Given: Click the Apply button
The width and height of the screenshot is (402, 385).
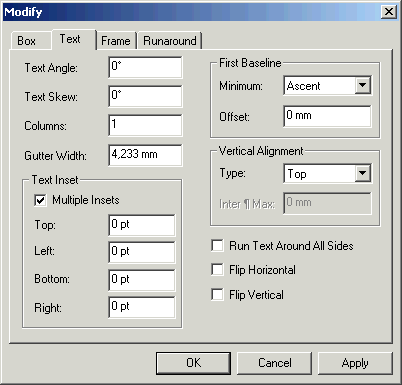Looking at the screenshot, I should pyautogui.click(x=355, y=363).
